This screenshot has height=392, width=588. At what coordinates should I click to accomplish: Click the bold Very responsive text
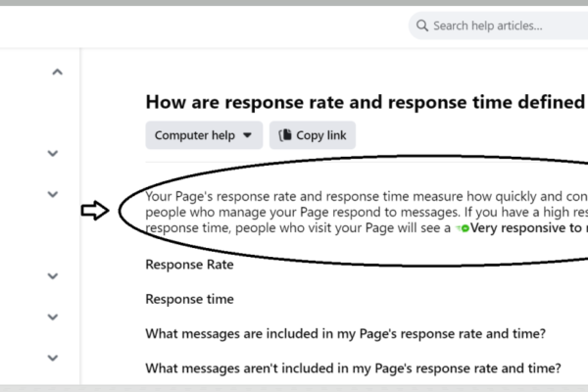click(x=529, y=227)
